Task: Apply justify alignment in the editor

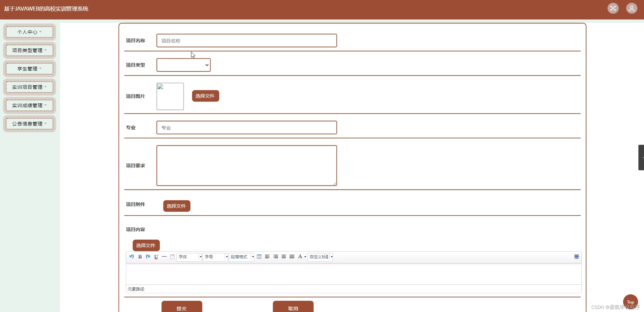Action: pos(292,257)
